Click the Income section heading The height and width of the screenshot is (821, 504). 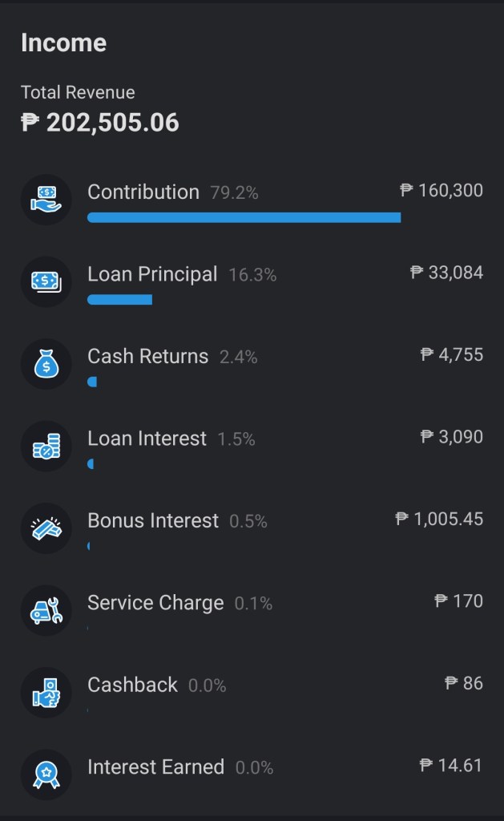point(63,42)
